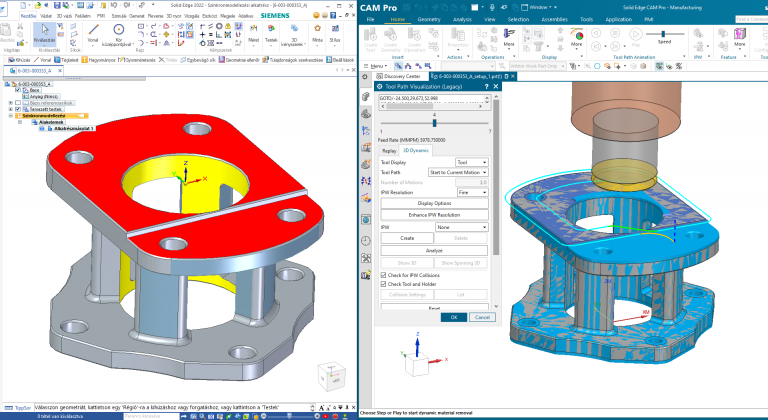Viewport: 768px width, 420px height.
Task: Select the Kör középponttal circle tool
Action: pos(119,33)
